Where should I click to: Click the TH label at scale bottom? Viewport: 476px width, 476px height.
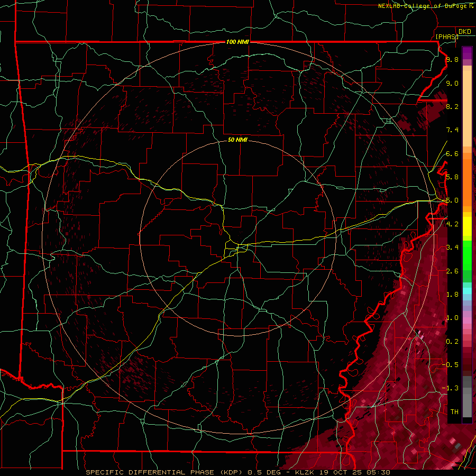(454, 412)
